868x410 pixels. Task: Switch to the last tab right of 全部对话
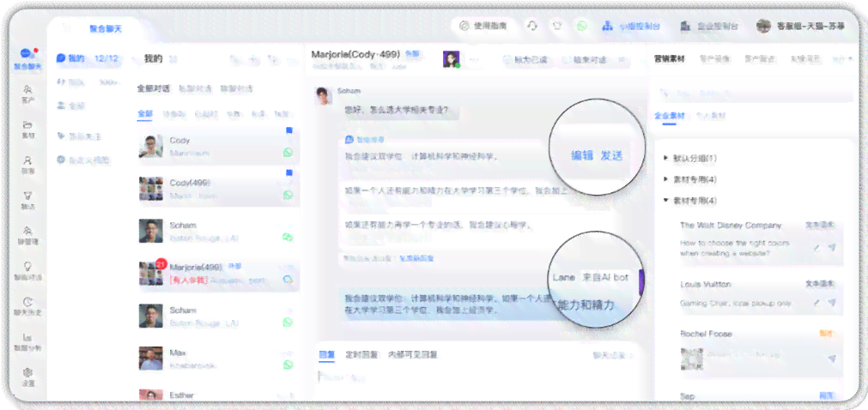pyautogui.click(x=237, y=88)
